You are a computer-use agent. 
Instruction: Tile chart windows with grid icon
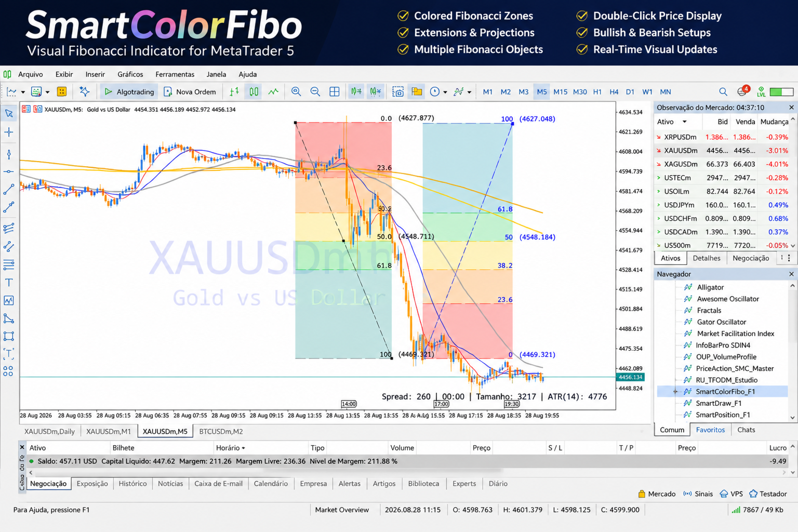pos(335,92)
